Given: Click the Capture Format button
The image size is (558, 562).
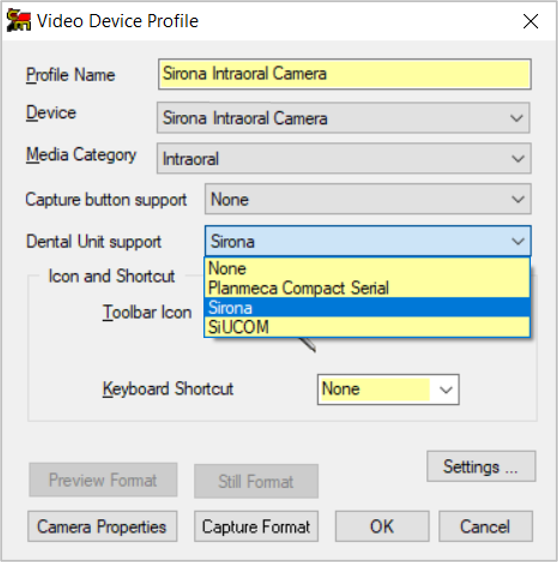Looking at the screenshot, I should (x=256, y=527).
